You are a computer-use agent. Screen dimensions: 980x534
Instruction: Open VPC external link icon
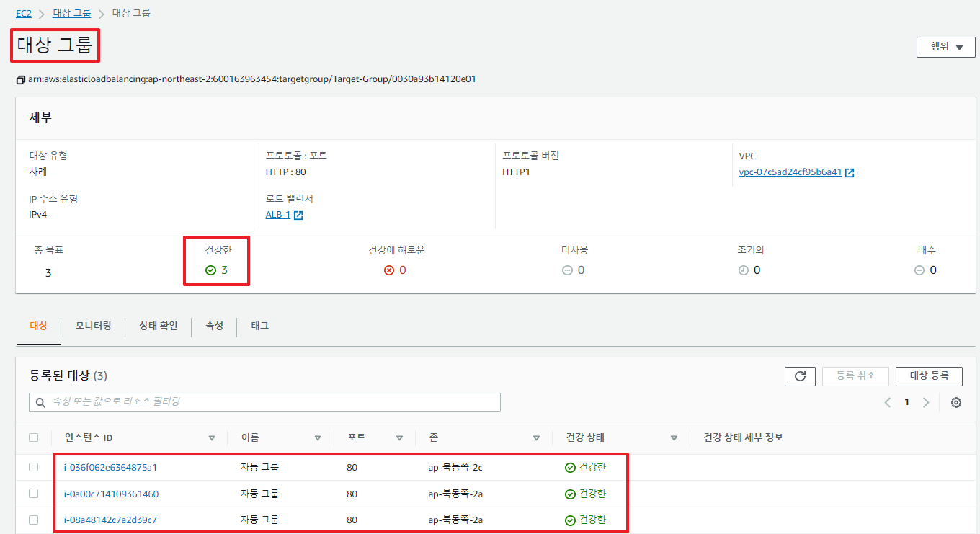850,172
